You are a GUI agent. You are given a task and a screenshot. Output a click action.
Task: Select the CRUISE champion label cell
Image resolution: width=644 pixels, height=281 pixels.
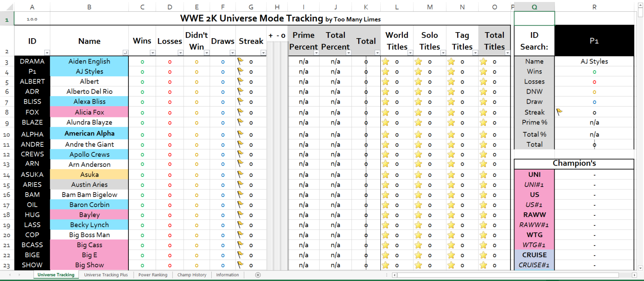(x=534, y=255)
